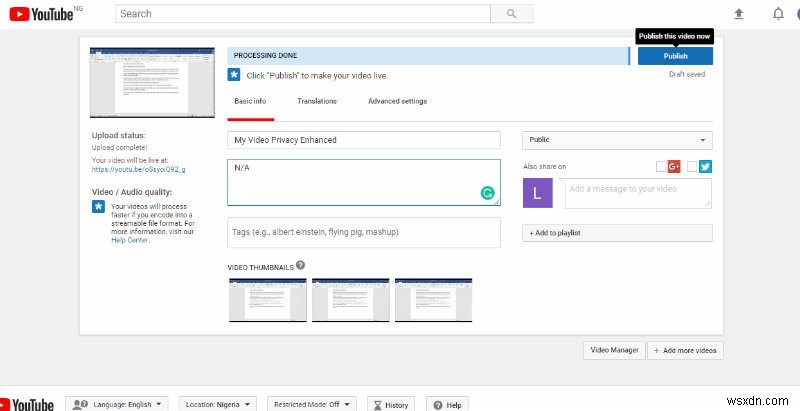Open the notifications bell
The width and height of the screenshot is (800, 411).
click(778, 14)
